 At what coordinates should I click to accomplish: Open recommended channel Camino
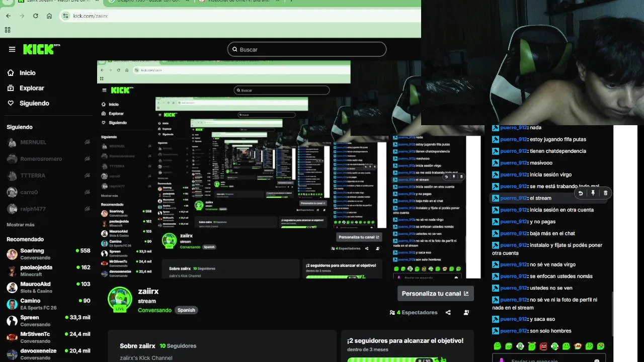(x=48, y=304)
